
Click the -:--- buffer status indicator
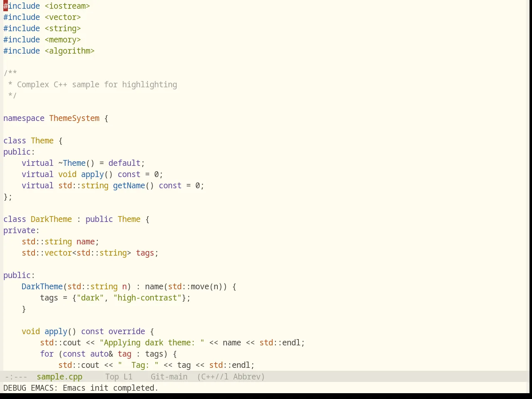16,377
